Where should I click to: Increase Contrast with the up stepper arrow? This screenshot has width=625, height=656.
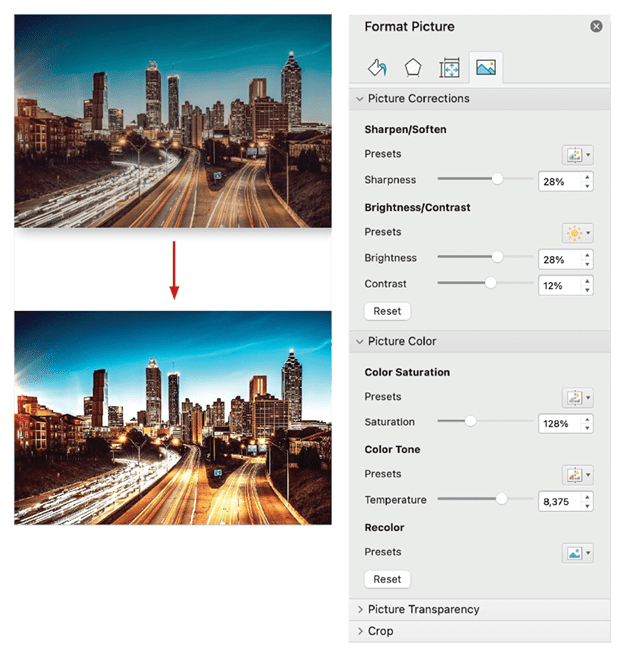point(587,281)
